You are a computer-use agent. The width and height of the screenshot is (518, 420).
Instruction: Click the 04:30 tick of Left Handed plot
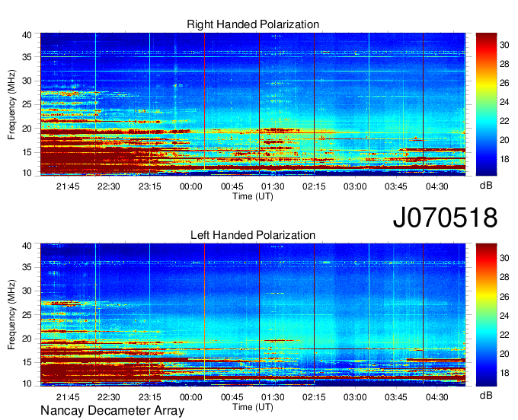point(436,397)
